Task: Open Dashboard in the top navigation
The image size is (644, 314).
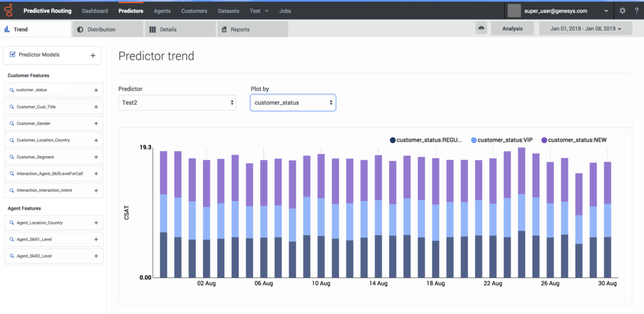Action: pyautogui.click(x=95, y=11)
